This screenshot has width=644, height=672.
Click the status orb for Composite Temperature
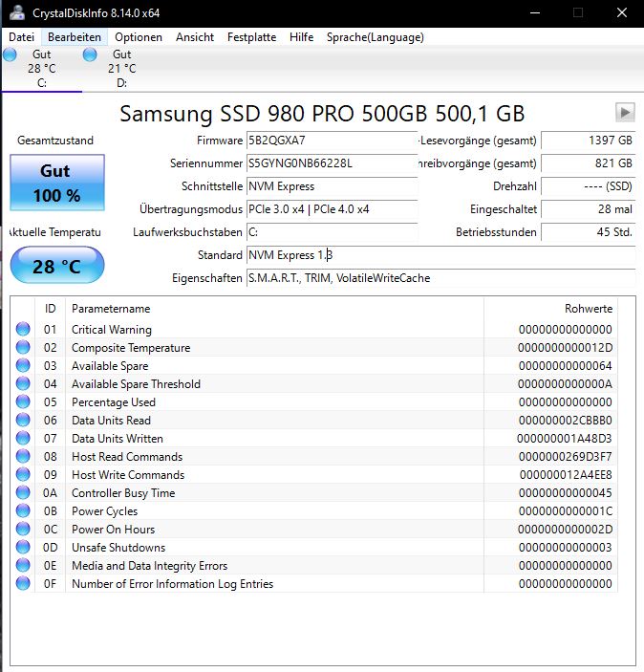pyautogui.click(x=23, y=347)
